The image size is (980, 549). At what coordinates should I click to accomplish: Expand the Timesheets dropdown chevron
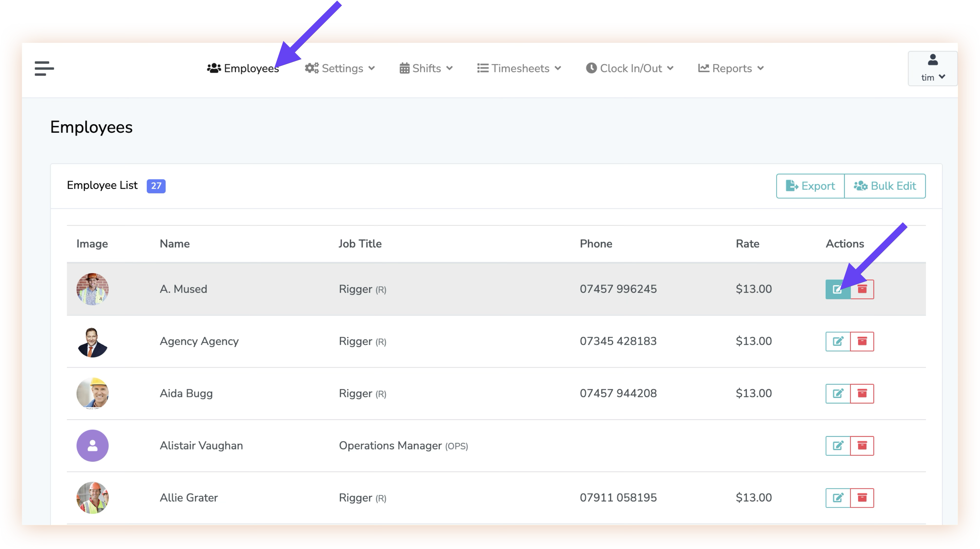[558, 68]
